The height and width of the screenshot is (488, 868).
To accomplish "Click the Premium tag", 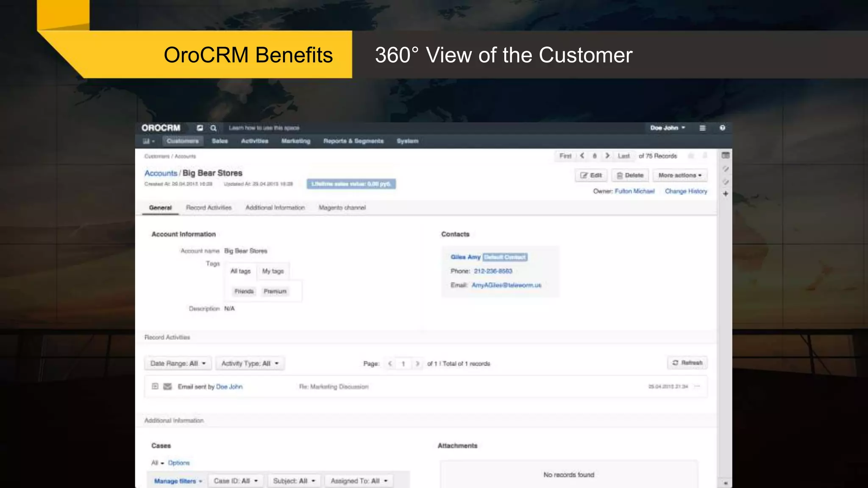I will 275,291.
